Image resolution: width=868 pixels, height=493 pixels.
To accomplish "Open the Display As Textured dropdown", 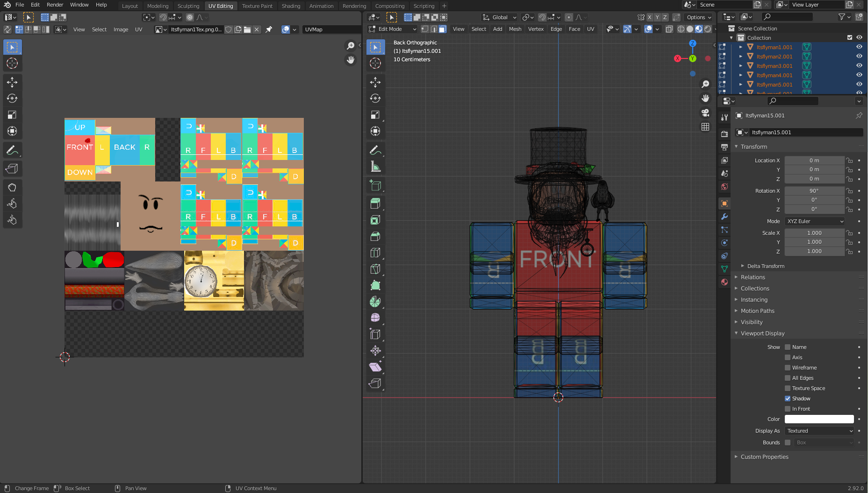I will [819, 431].
